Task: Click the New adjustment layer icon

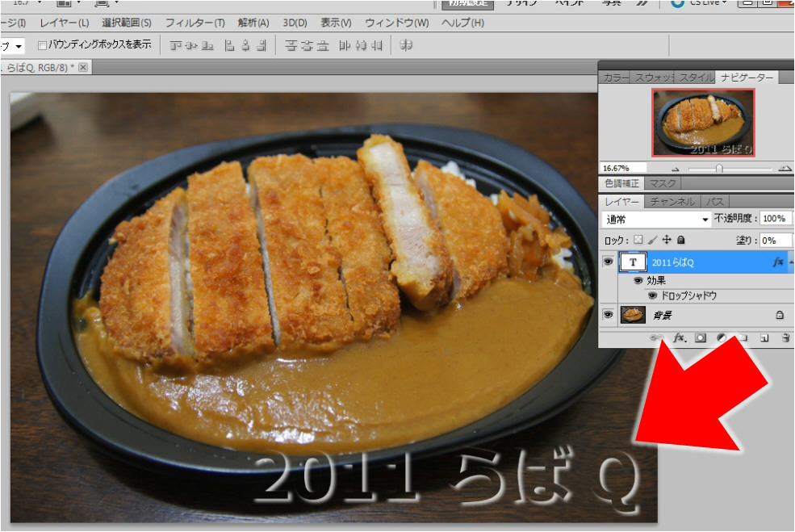Action: [x=722, y=337]
